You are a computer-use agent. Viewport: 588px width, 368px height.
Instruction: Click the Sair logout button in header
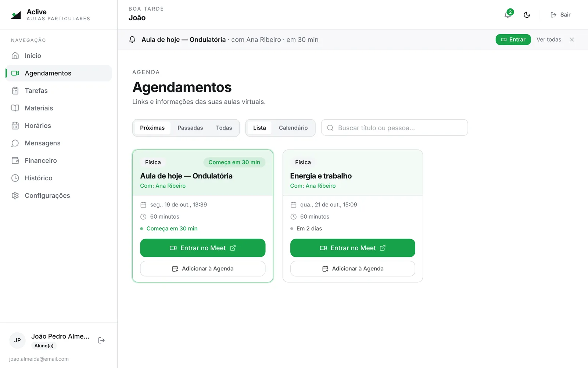point(560,15)
